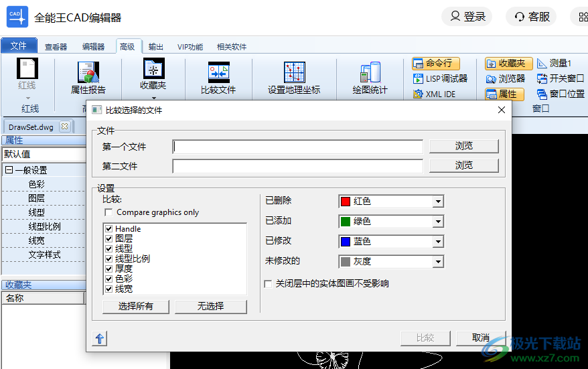Enable the 关闭层中的实体图画不受影响 checkbox

pyautogui.click(x=268, y=284)
